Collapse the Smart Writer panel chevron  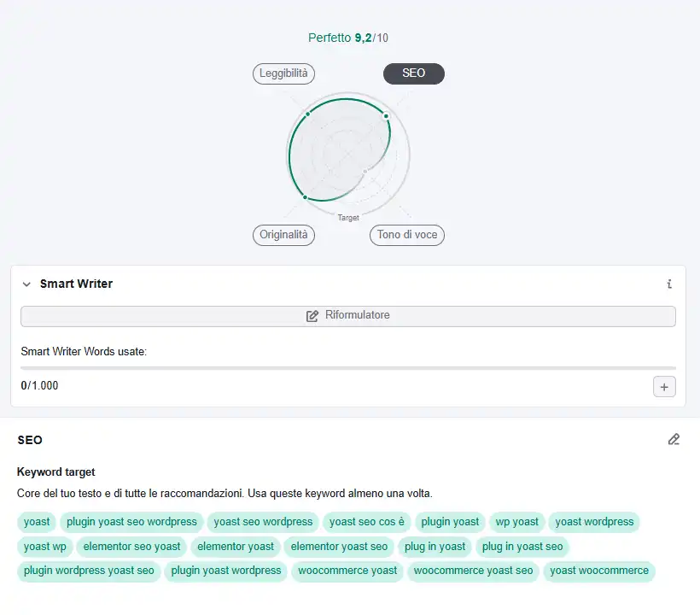point(26,284)
